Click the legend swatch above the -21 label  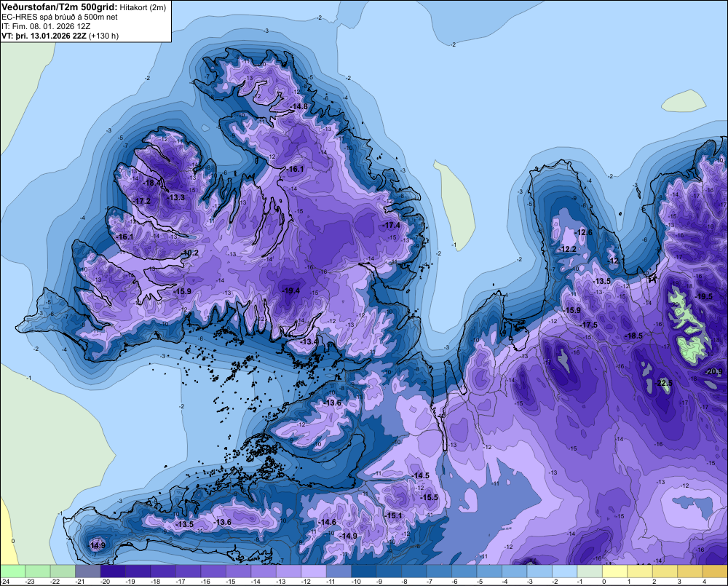pos(88,571)
